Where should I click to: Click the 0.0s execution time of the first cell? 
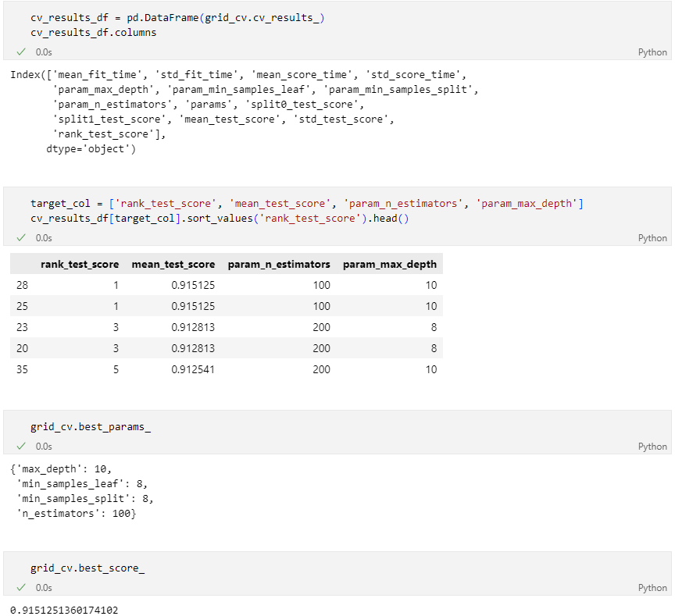(x=44, y=52)
